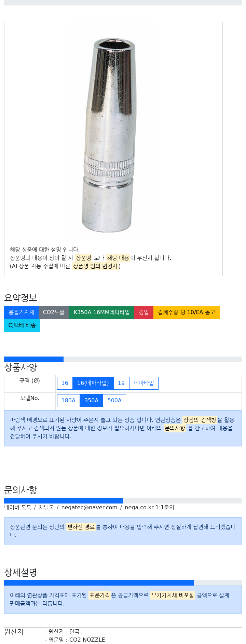Pick the 350A model option

(x=92, y=401)
